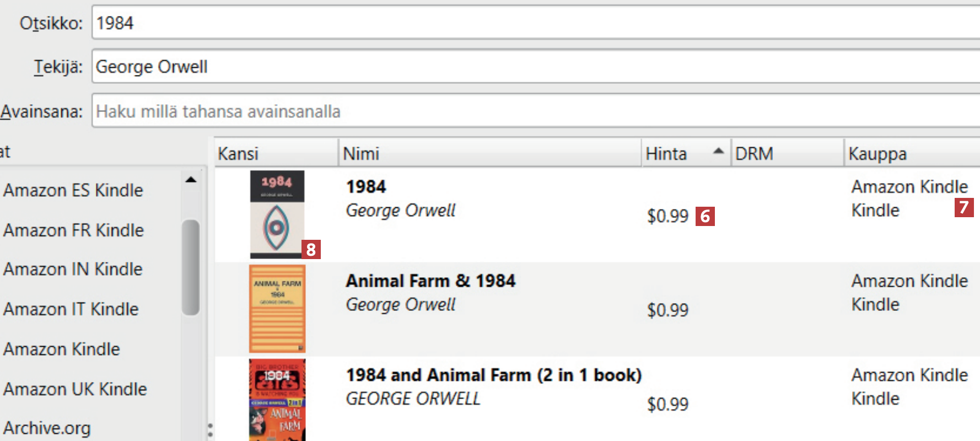Screen dimensions: 980x441
Task: Pick Amazon UK Kindle store
Action: click(x=75, y=389)
